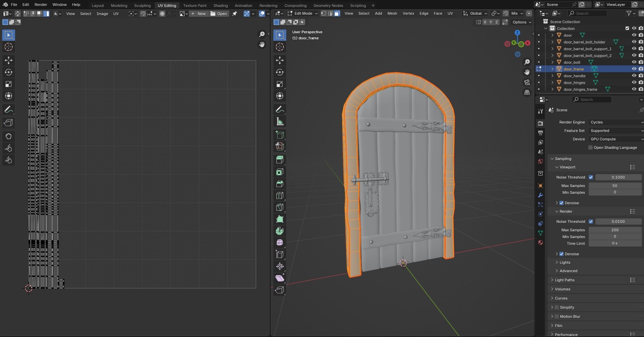Viewport: 644px width, 337px height.
Task: Adjust Render Max Samples value field
Action: [615, 230]
